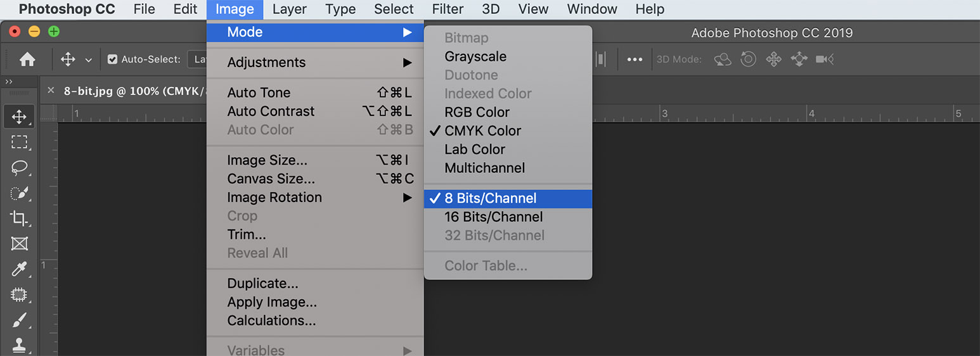Select the Move tool in the toolbox
Viewport: 980px width, 356px height.
point(19,117)
